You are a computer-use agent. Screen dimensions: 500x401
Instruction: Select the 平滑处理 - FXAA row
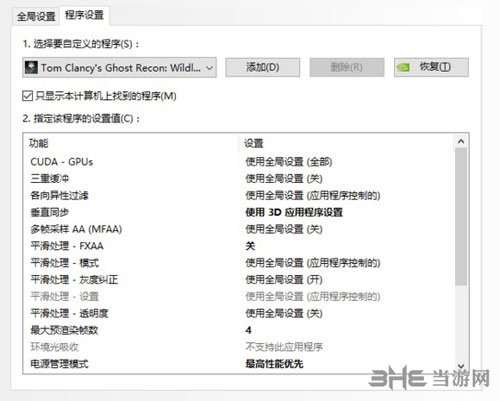(239, 246)
